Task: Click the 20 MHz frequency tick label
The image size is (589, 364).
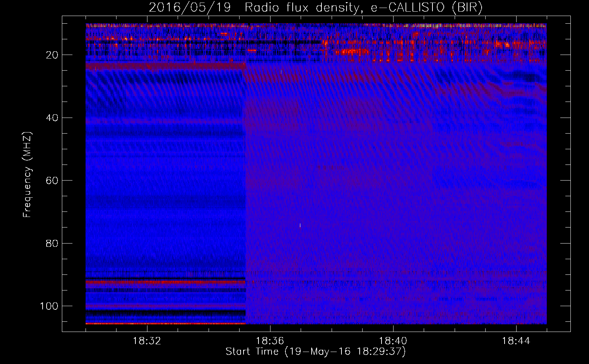Action: (52, 55)
